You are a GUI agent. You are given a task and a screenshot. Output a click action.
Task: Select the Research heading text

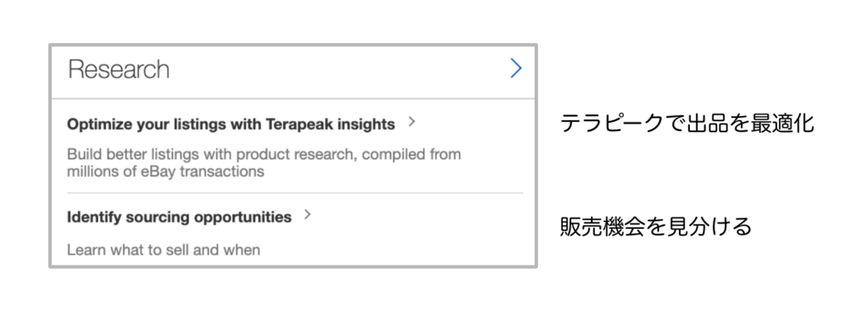coord(119,69)
